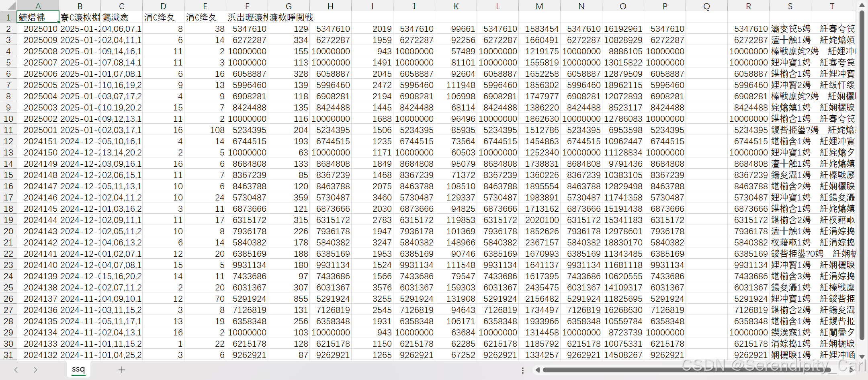Select row 1 header
The image size is (868, 380).
tap(8, 17)
